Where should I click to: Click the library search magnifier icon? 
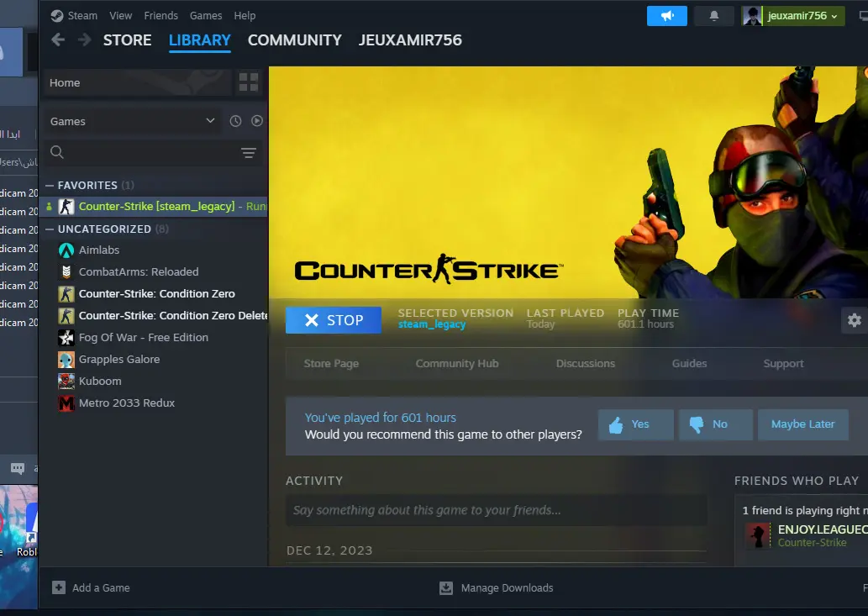point(57,152)
